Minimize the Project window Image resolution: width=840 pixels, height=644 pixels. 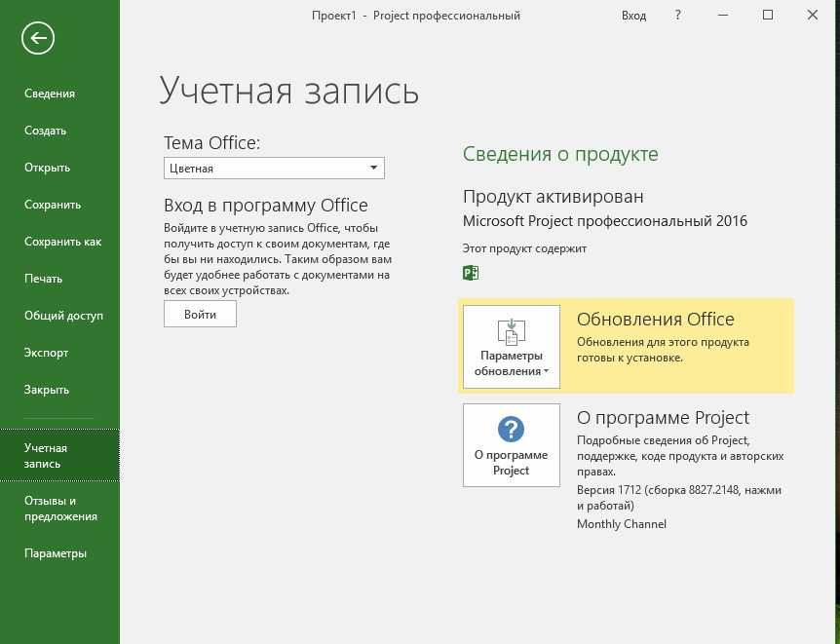pyautogui.click(x=723, y=15)
